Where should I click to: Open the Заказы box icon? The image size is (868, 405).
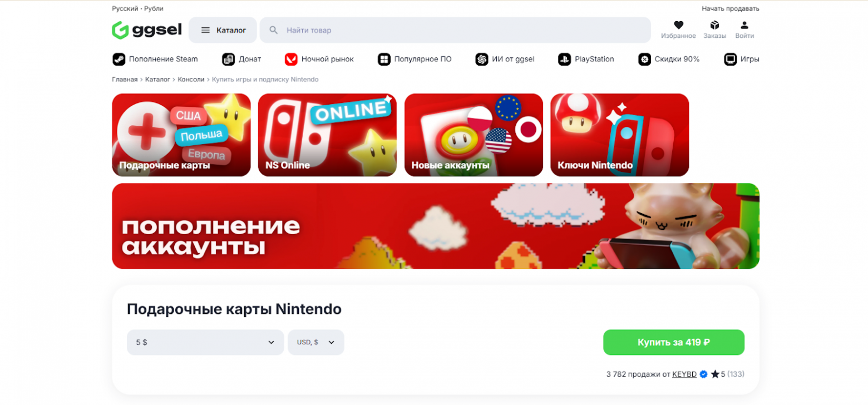[x=714, y=25]
